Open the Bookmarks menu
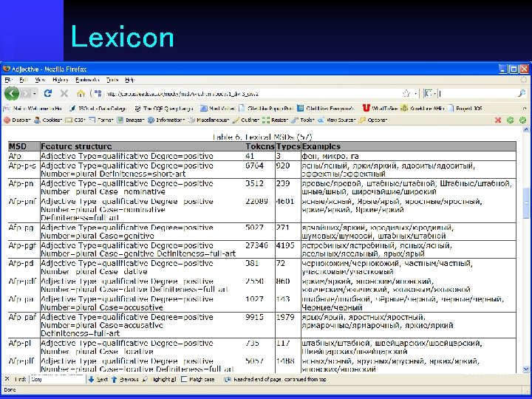The width and height of the screenshot is (532, 399). point(87,80)
